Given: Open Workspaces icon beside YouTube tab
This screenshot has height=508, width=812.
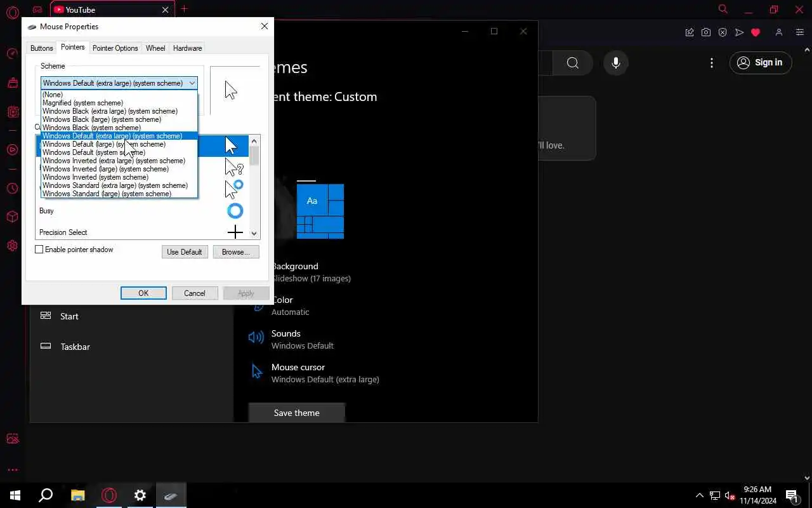Looking at the screenshot, I should tap(37, 10).
